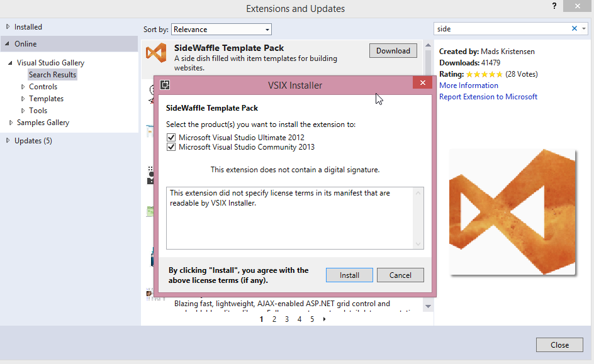Uncheck Microsoft Visual Studio Ultimate 2012
Image resolution: width=594 pixels, height=364 pixels.
[171, 137]
